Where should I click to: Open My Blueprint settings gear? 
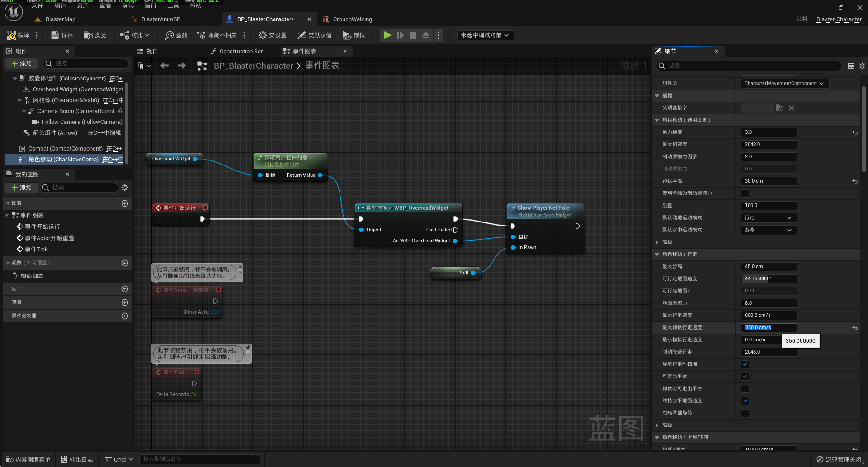tap(125, 188)
